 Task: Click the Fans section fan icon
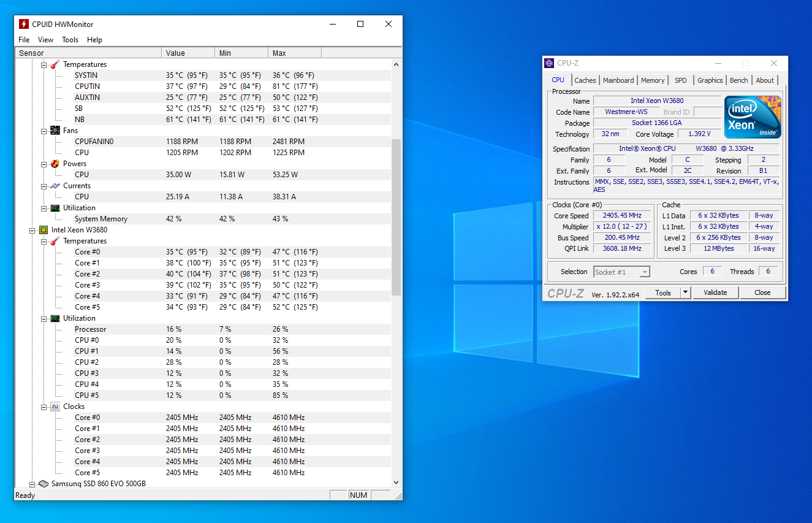[x=55, y=131]
